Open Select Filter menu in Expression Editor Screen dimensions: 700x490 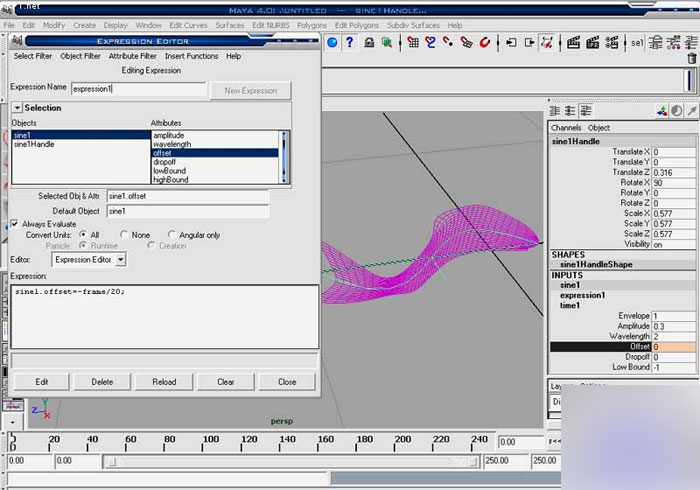(x=33, y=56)
